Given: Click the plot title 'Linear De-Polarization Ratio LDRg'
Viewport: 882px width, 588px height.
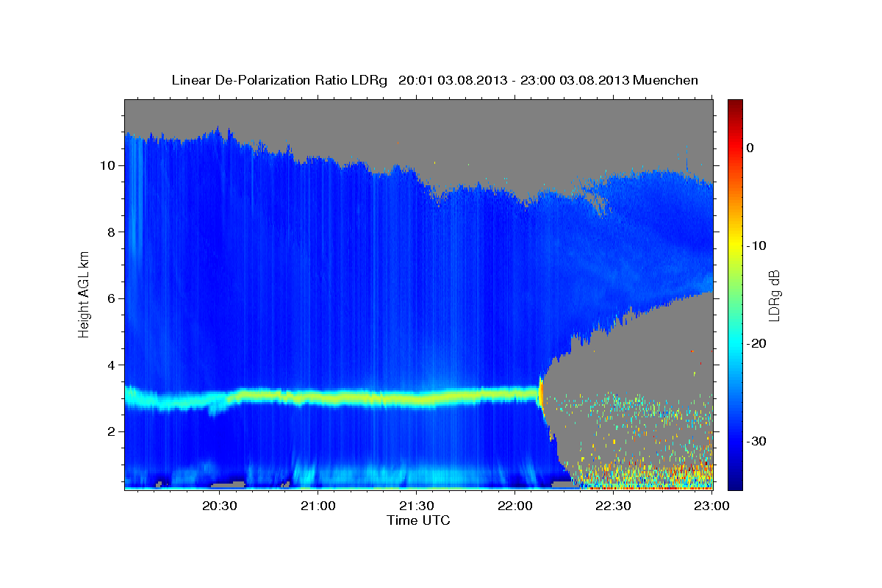Looking at the screenshot, I should [279, 80].
